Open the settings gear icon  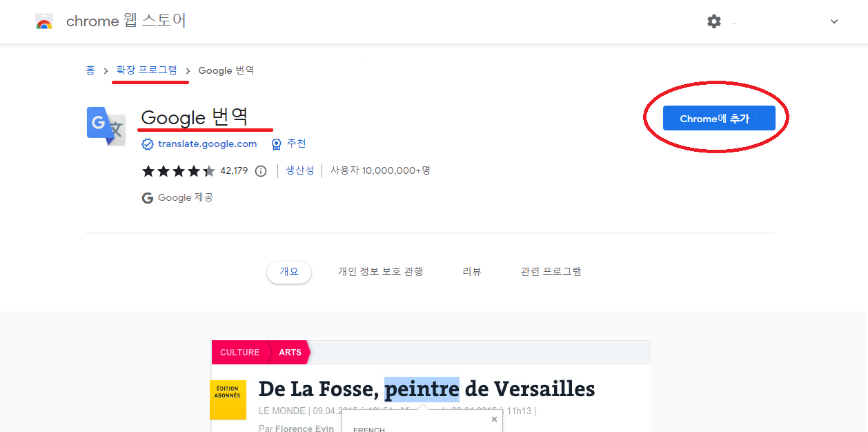tap(714, 21)
